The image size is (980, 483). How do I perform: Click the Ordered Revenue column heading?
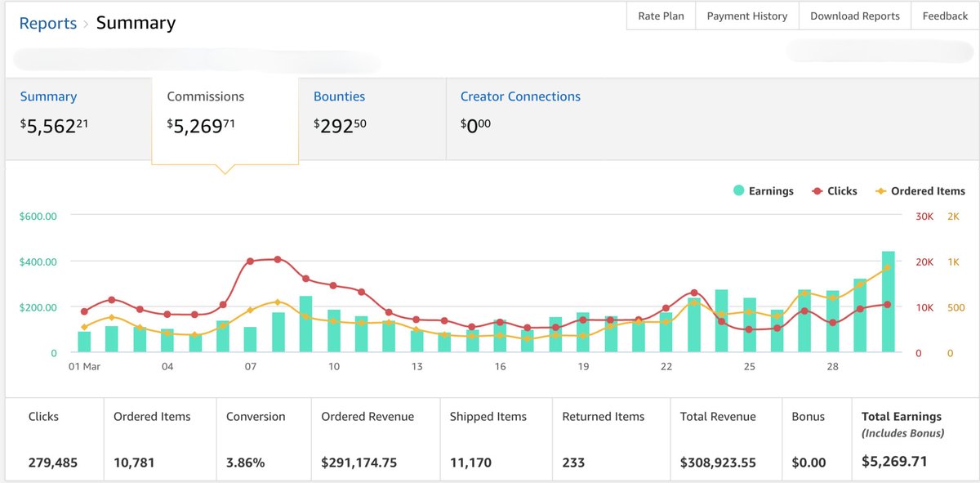(x=367, y=417)
